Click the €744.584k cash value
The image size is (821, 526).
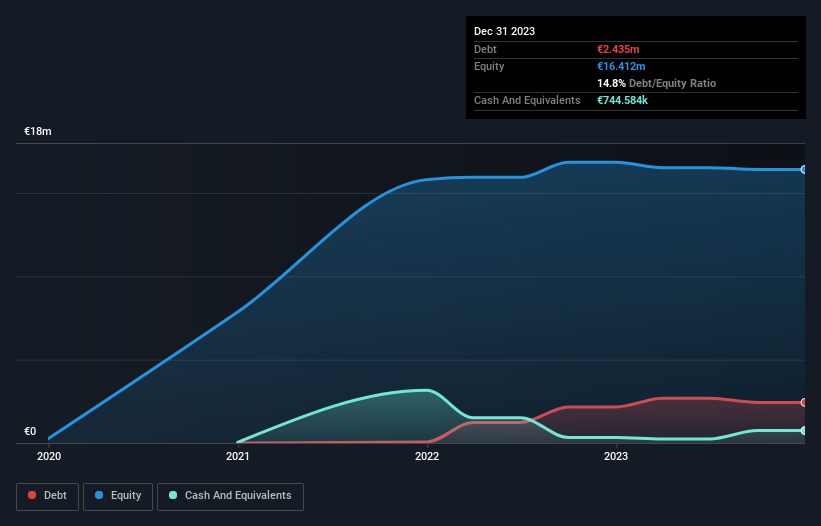coord(622,100)
